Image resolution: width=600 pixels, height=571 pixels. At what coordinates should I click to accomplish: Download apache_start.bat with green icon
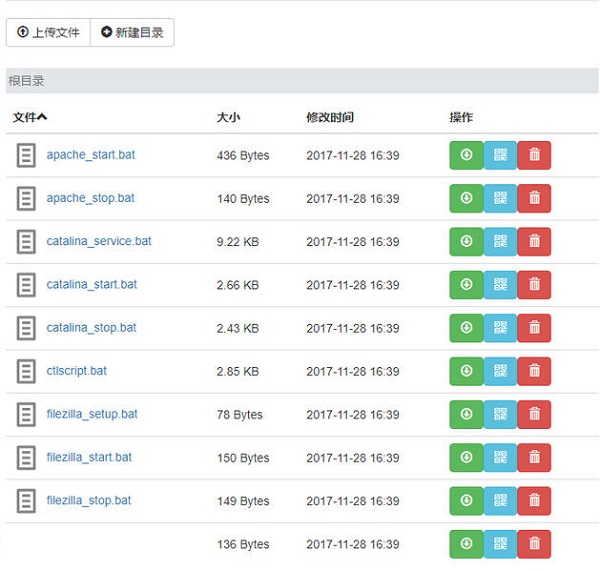(x=466, y=155)
